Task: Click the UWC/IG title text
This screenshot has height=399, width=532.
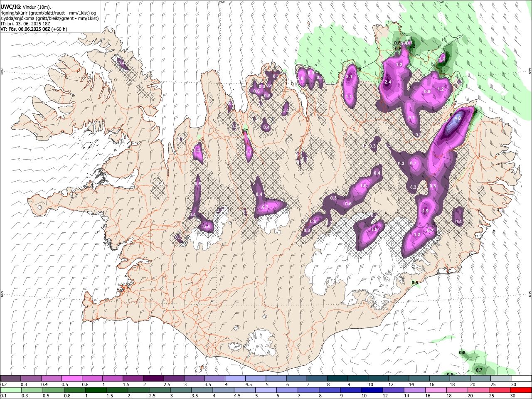Action: point(10,7)
